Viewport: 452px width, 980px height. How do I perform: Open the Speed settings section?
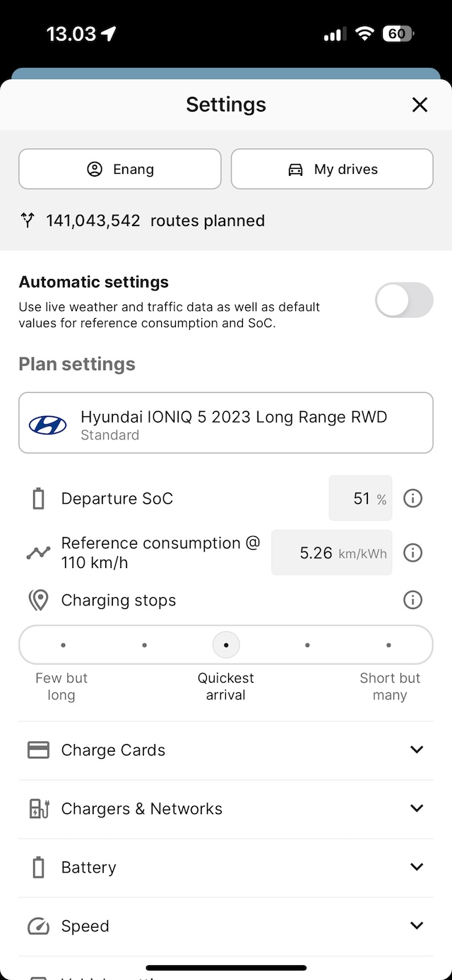417,926
